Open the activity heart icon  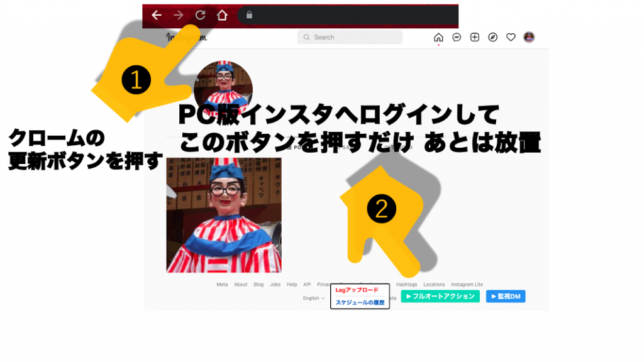pos(511,37)
